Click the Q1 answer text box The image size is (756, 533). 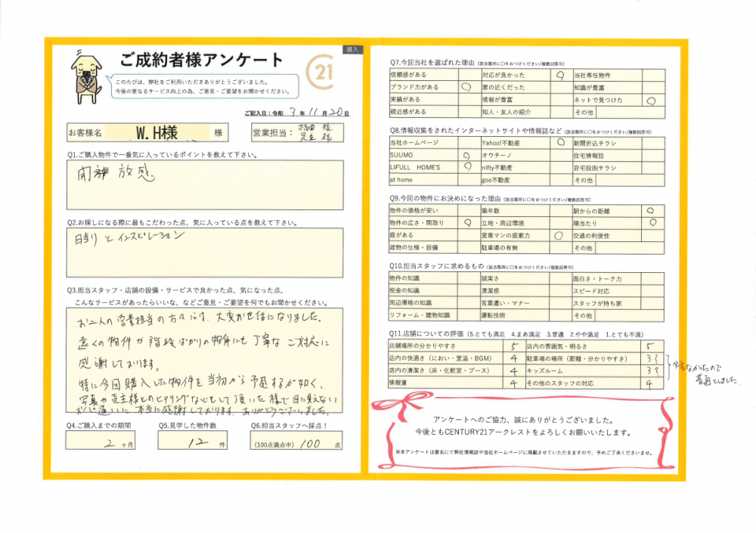point(204,184)
